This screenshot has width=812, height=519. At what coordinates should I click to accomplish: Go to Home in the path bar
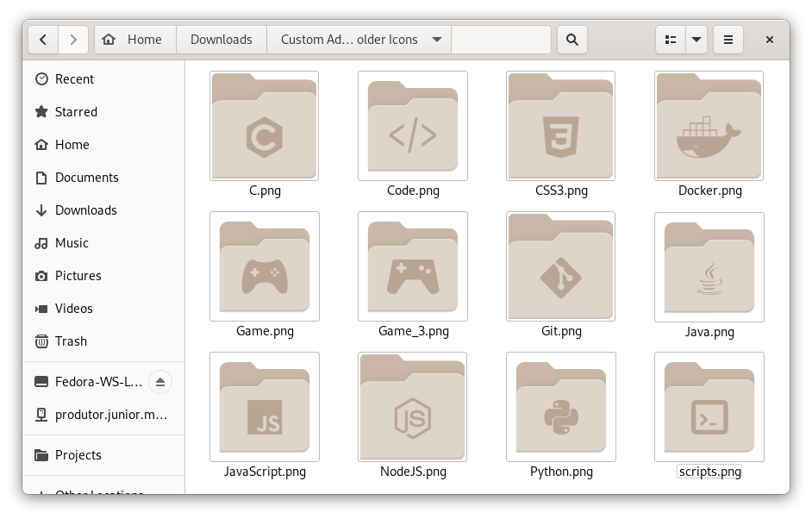coord(135,40)
